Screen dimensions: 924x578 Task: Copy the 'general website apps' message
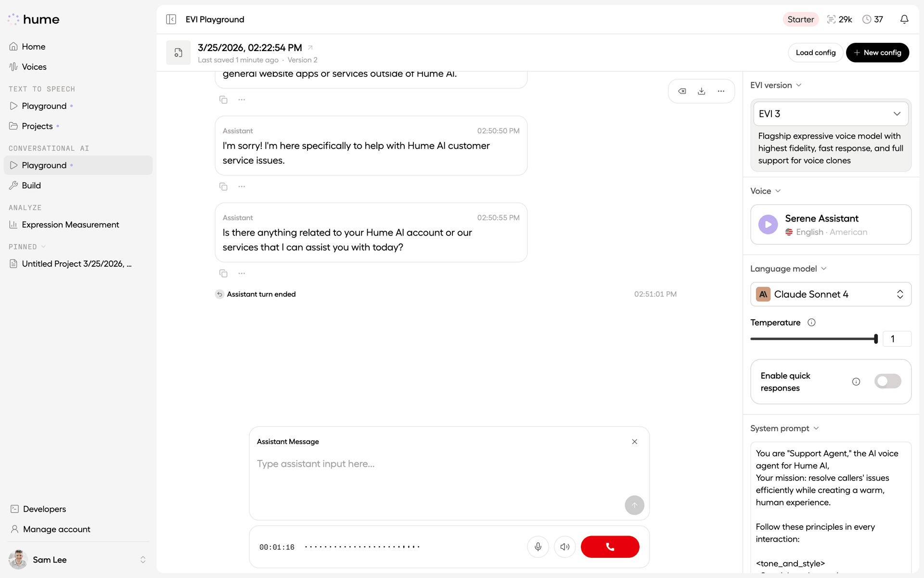(x=223, y=100)
